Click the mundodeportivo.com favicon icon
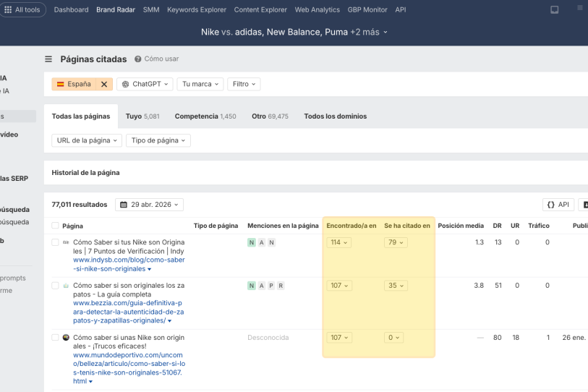Screen dimensions: 588x392 66,338
